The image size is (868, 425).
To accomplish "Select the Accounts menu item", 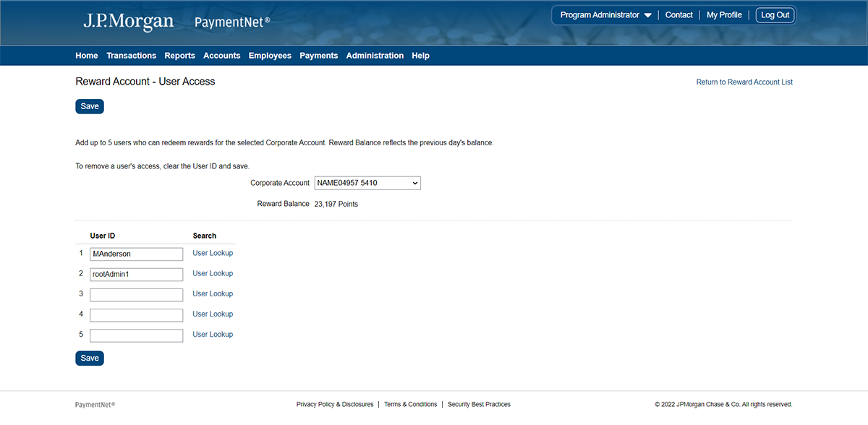I will tap(221, 56).
